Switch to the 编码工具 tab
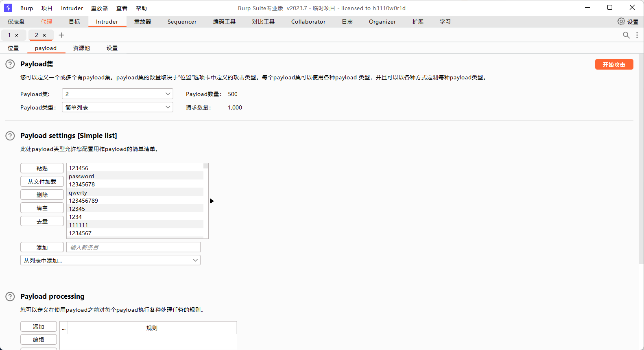Viewport: 644px width, 350px height. tap(224, 22)
